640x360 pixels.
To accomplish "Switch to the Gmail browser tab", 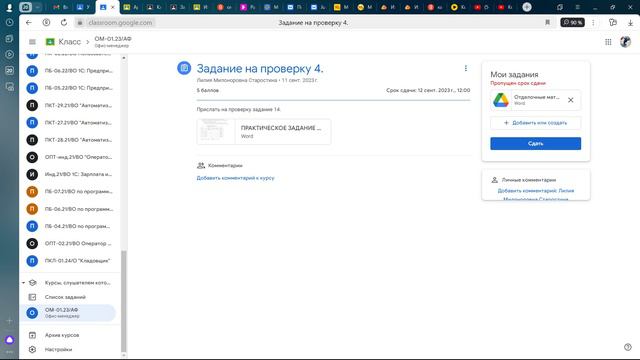I will click(60, 7).
